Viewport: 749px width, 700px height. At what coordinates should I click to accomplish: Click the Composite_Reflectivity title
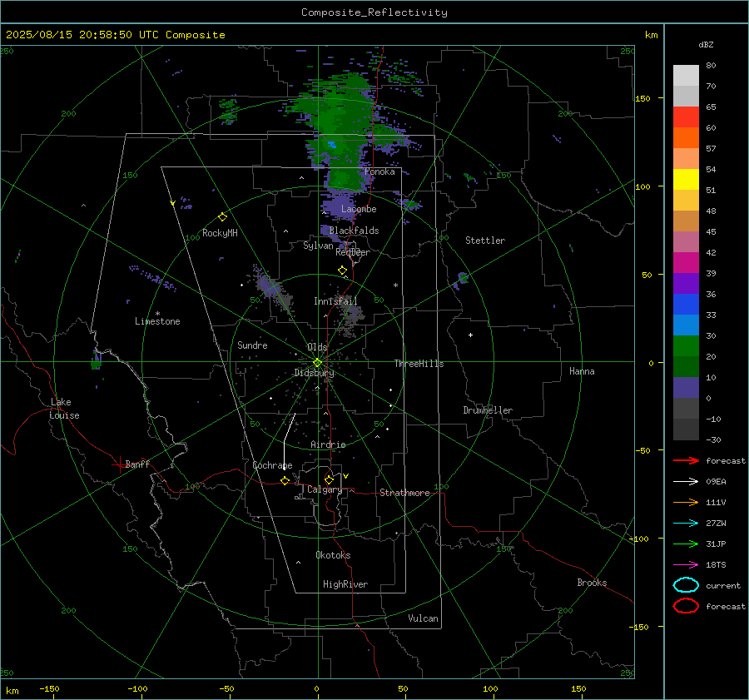[x=374, y=12]
